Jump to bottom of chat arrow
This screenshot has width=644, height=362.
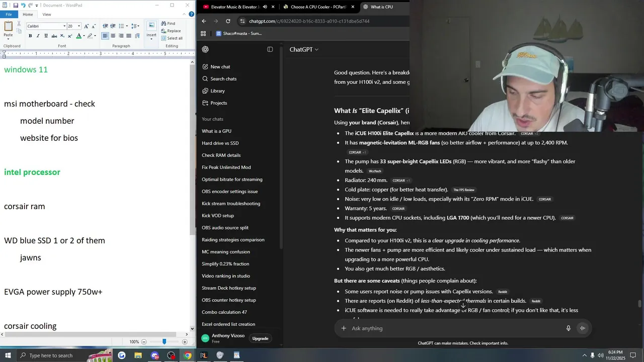[x=463, y=305]
